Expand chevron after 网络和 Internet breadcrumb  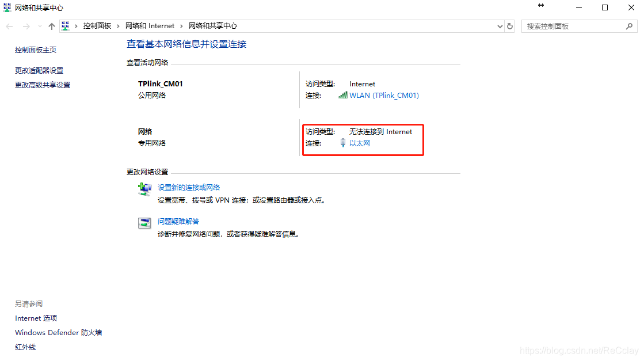point(181,26)
